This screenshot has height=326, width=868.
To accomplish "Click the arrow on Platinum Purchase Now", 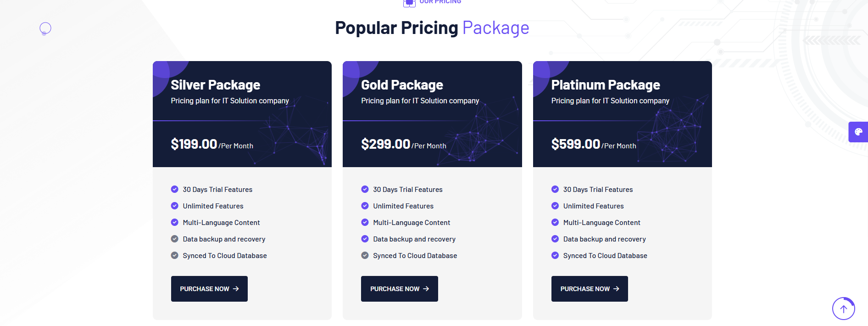I will pos(616,289).
